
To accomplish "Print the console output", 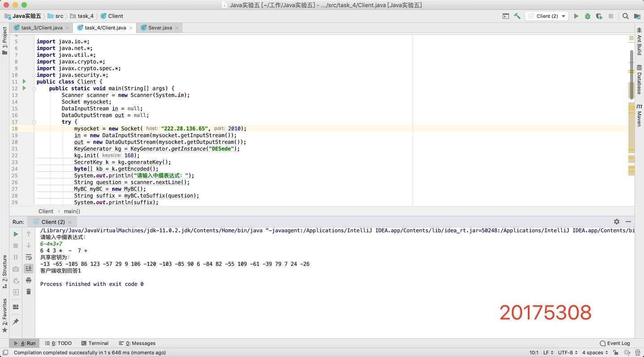I will tap(29, 280).
